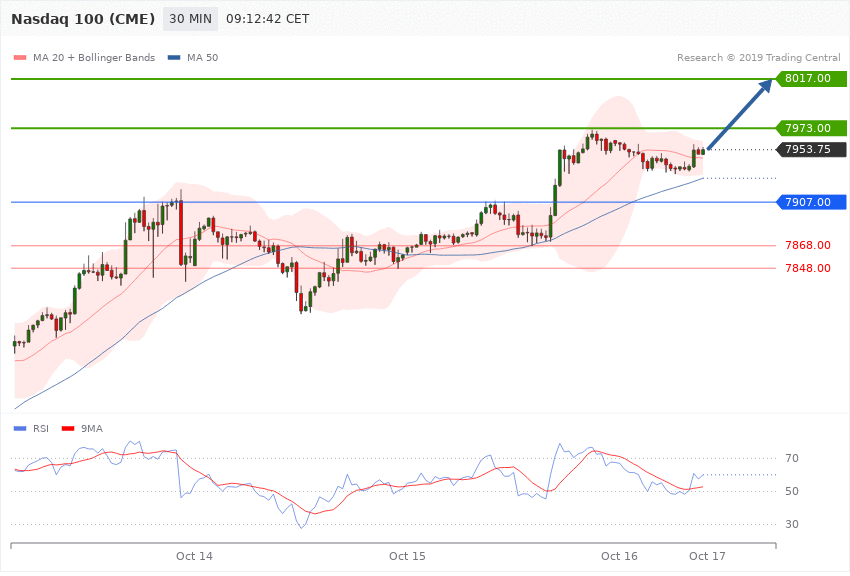The height and width of the screenshot is (576, 850).
Task: Click the MA 50 legend label
Action: pyautogui.click(x=202, y=58)
